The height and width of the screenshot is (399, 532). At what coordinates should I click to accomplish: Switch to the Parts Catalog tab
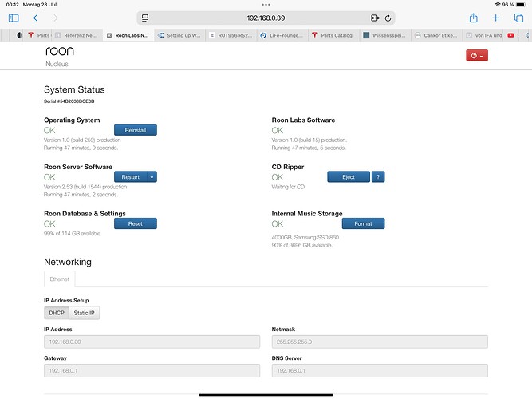(x=333, y=35)
